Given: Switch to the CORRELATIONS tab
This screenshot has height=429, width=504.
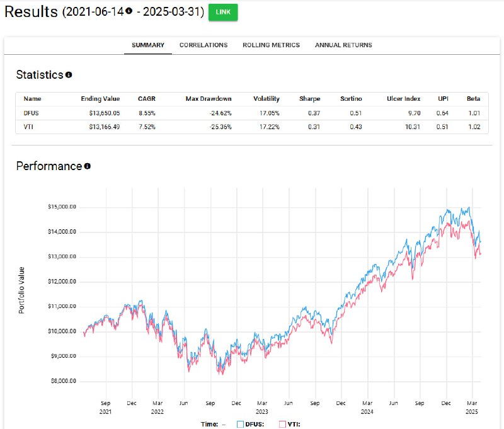Looking at the screenshot, I should coord(203,45).
